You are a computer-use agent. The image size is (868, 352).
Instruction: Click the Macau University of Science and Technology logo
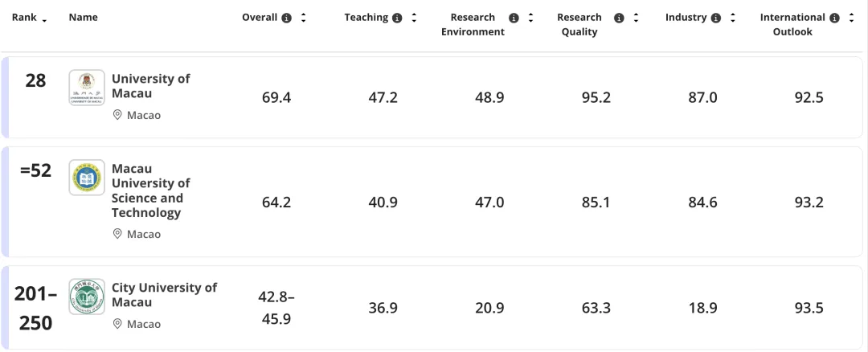click(87, 177)
